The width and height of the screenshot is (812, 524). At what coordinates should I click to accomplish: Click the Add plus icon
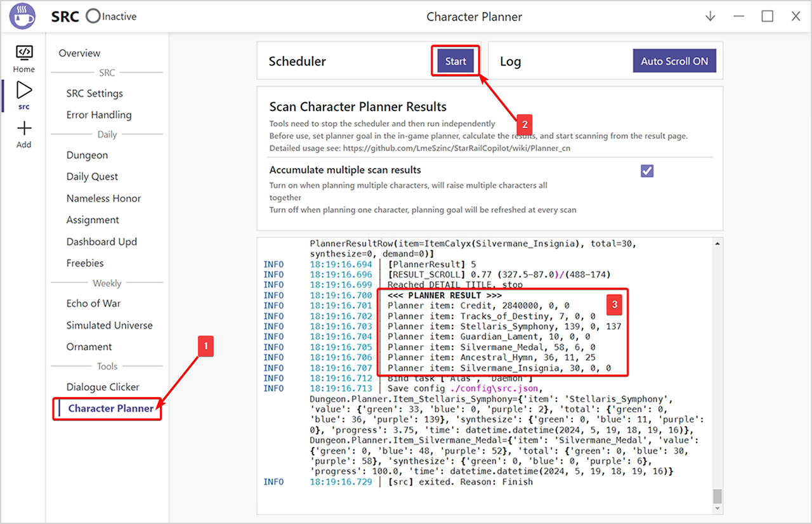[24, 129]
